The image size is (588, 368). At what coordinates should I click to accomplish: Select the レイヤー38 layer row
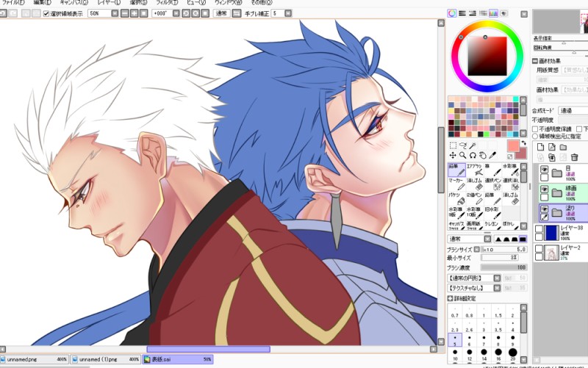[x=561, y=232]
